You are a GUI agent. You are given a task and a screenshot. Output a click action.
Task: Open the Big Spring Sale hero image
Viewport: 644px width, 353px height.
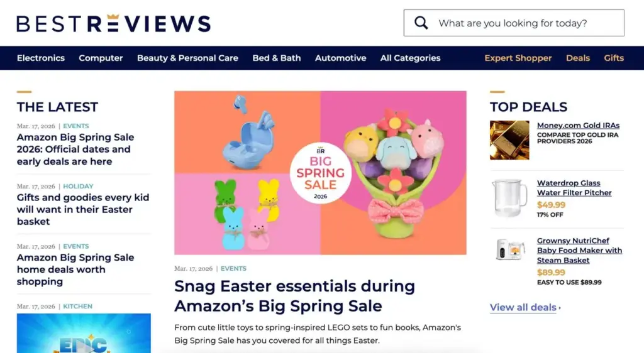pos(320,173)
